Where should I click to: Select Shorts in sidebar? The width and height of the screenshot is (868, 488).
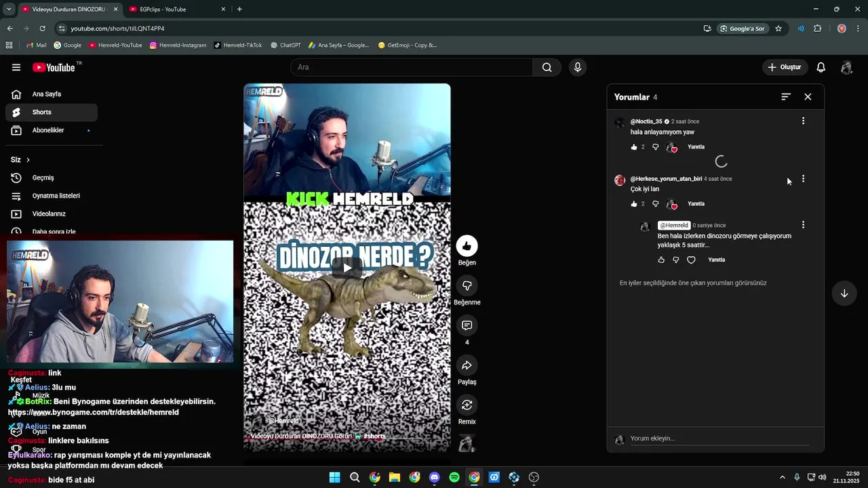pyautogui.click(x=52, y=113)
